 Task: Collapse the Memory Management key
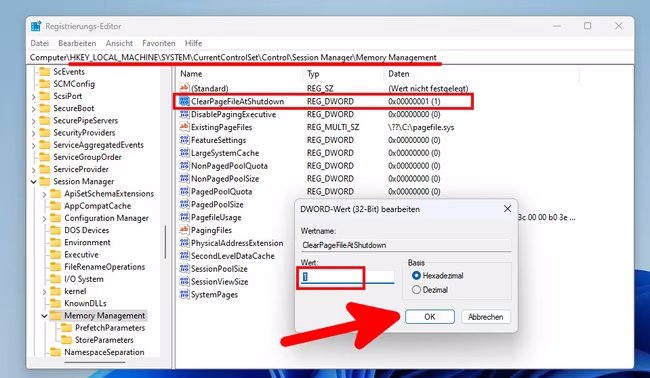[x=44, y=316]
